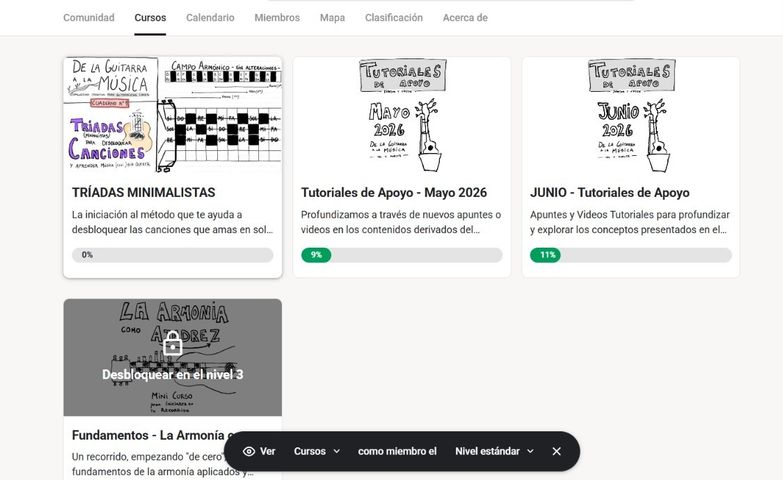This screenshot has width=783, height=480.
Task: Open the Acerca de tab
Action: 465,17
